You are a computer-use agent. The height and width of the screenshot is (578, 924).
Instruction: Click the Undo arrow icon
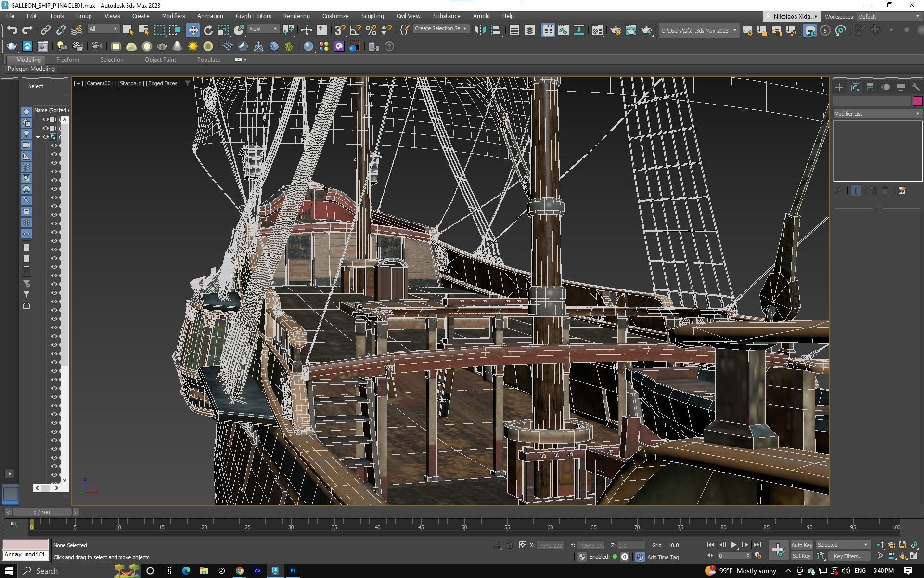click(x=12, y=30)
